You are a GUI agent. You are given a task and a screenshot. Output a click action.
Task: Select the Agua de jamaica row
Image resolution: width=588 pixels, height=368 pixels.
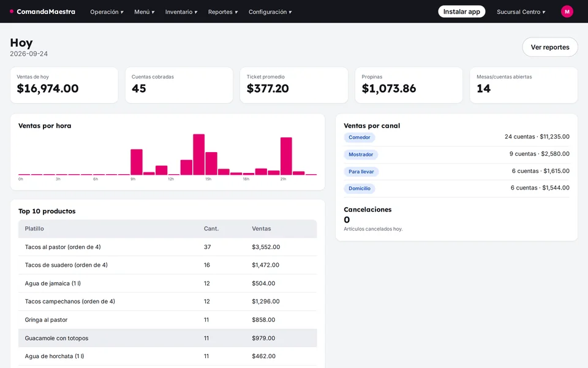coord(168,283)
